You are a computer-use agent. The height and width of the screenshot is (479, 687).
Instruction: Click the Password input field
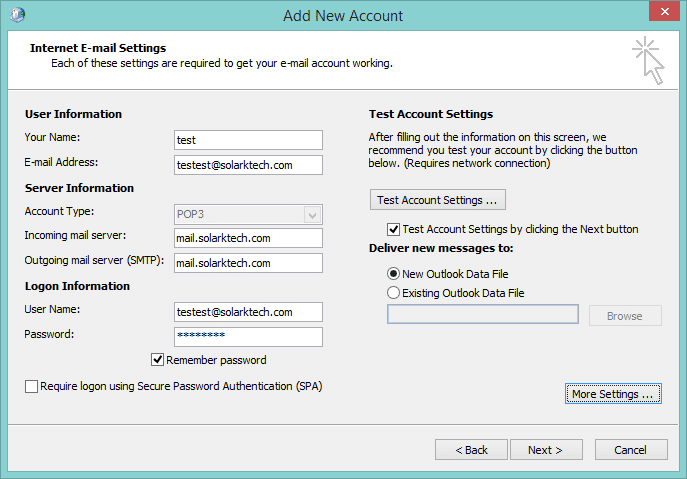pos(248,337)
